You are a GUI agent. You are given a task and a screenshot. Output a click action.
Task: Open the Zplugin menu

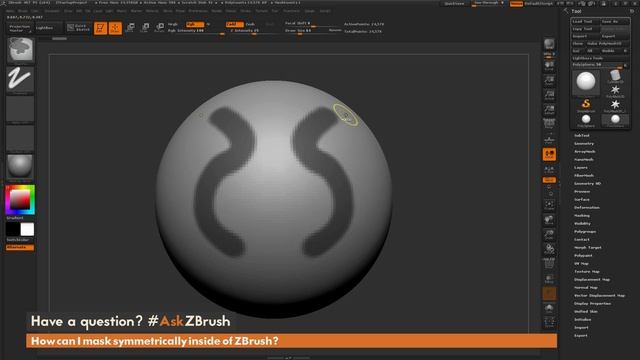point(309,11)
